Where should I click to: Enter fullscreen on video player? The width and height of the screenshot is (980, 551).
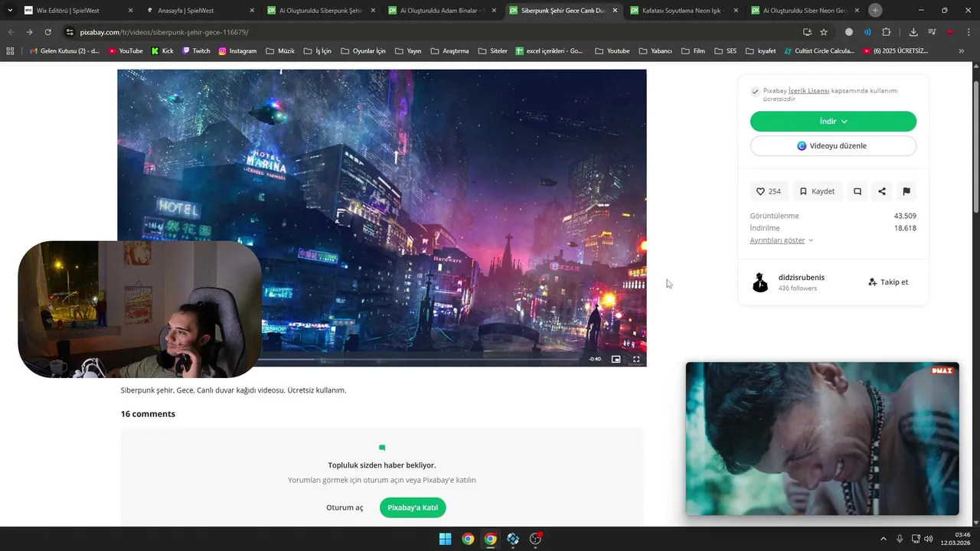[x=636, y=359]
